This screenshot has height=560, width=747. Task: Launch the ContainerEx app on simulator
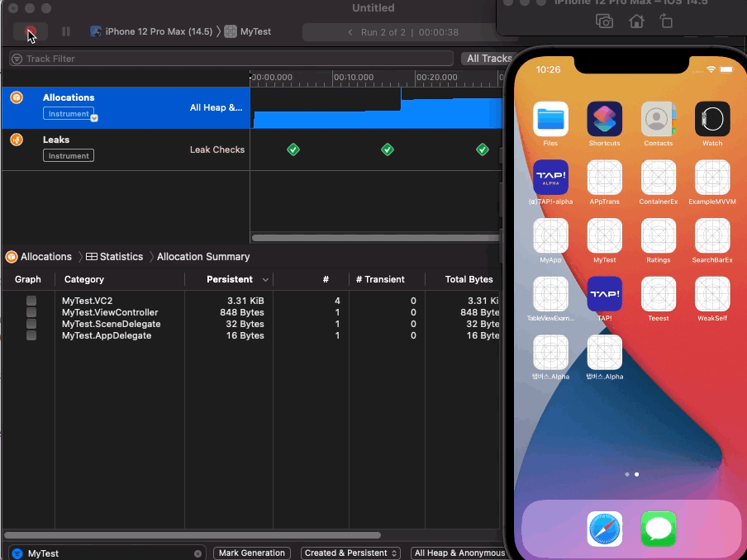click(659, 177)
